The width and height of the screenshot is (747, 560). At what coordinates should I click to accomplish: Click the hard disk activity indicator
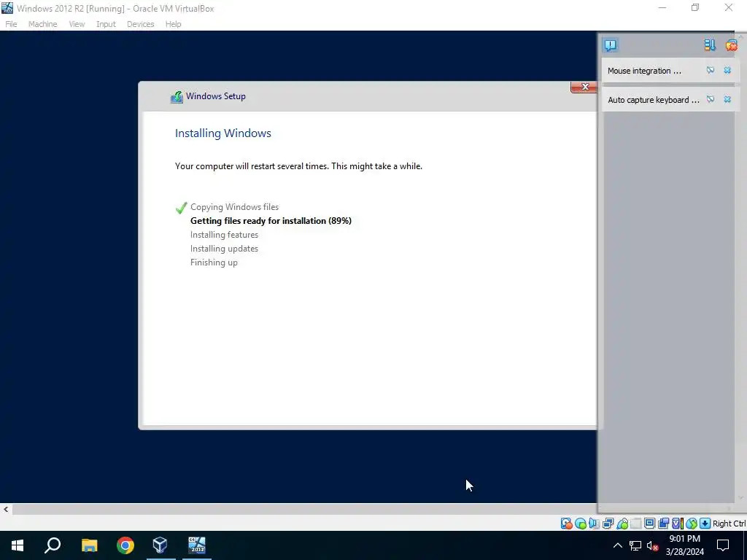566,524
